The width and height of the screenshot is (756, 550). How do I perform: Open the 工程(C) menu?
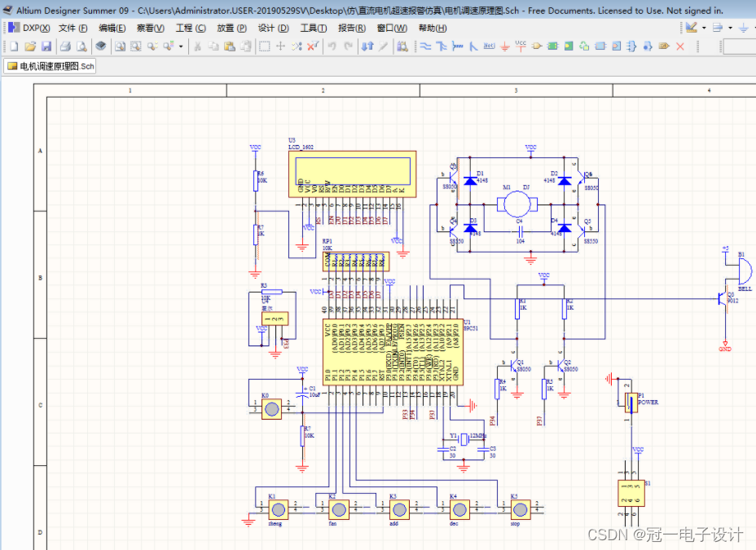point(191,28)
